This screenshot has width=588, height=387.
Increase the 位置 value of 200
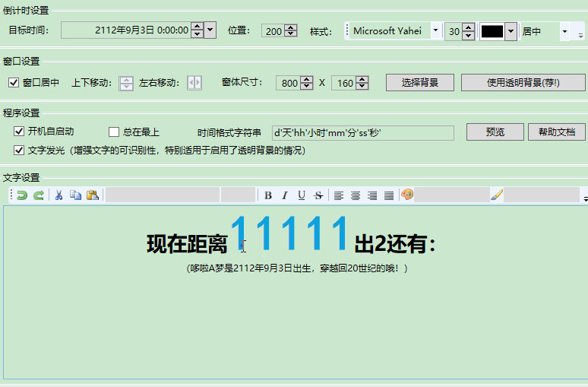[291, 27]
